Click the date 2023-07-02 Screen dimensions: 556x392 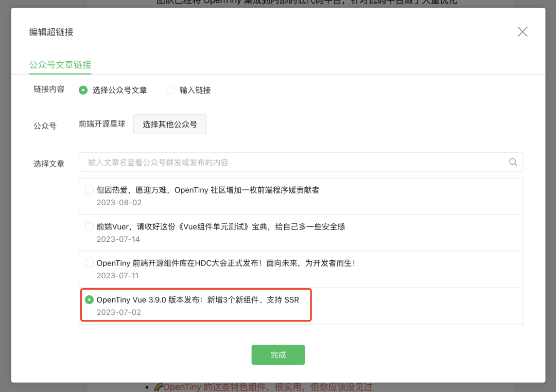(119, 312)
